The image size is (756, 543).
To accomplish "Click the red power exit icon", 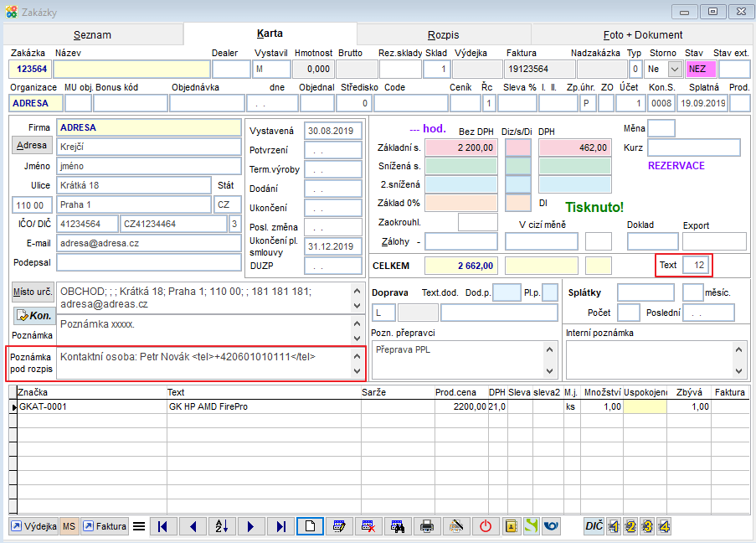I will tap(486, 526).
